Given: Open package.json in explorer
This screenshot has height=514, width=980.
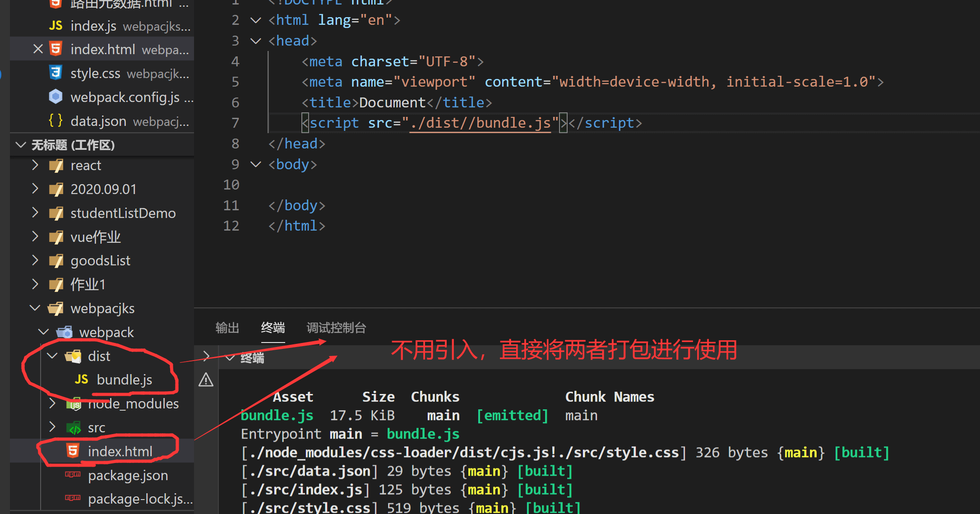Looking at the screenshot, I should point(128,475).
